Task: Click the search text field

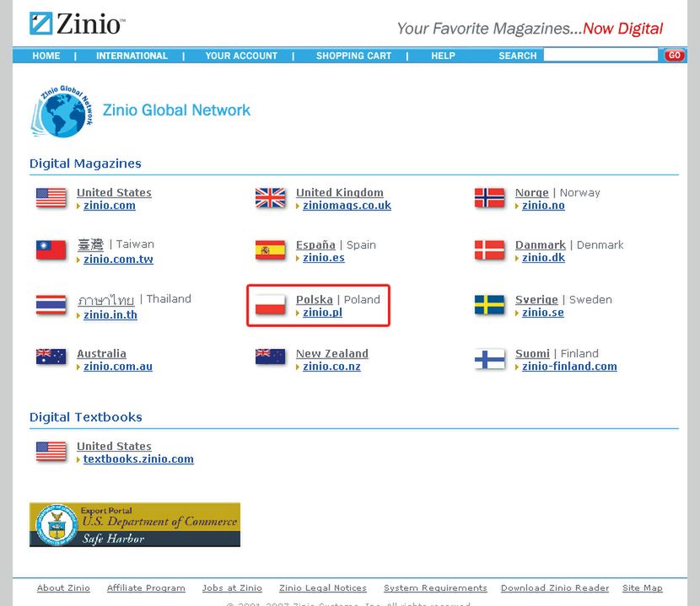Action: pos(600,55)
